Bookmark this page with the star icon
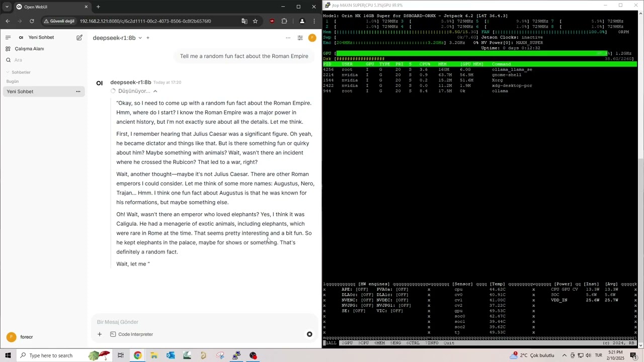644x362 pixels. point(255,21)
